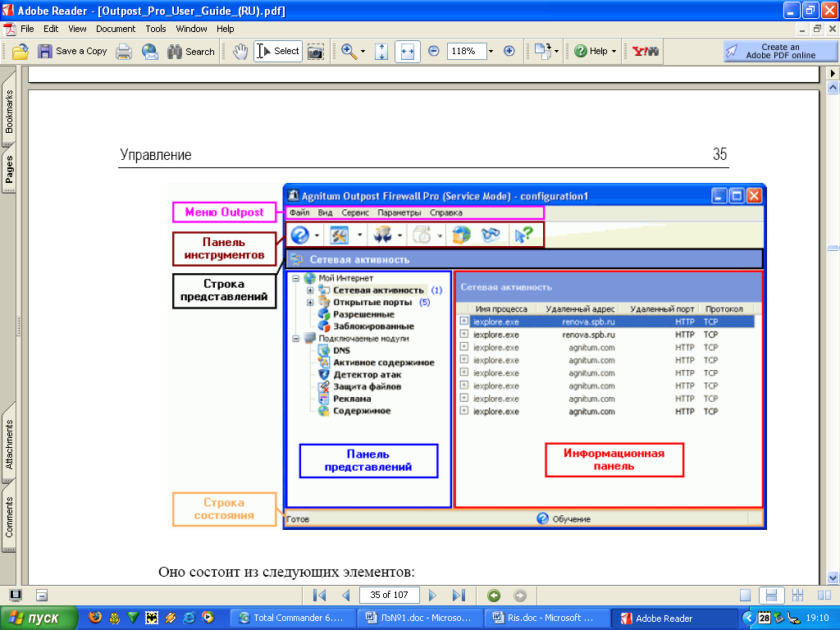Expand hidden system tray icons arrow

click(x=748, y=618)
